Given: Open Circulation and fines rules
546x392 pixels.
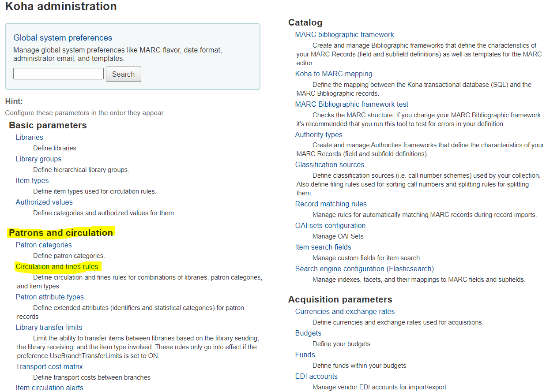Looking at the screenshot, I should point(57,267).
